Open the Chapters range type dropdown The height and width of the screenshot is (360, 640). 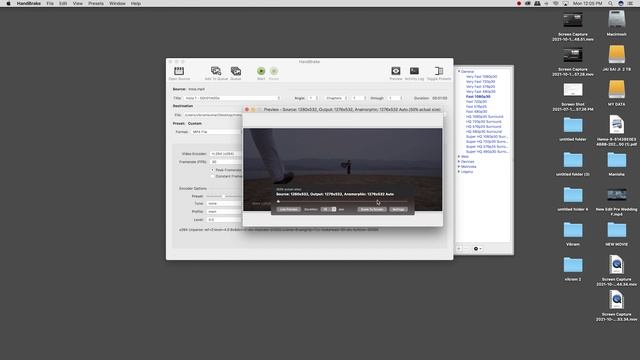pyautogui.click(x=336, y=98)
